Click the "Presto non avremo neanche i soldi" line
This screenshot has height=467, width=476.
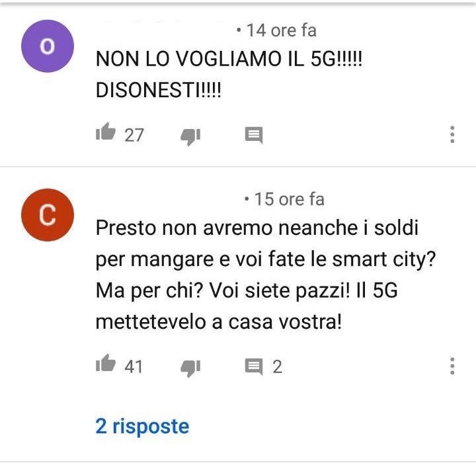(x=257, y=228)
